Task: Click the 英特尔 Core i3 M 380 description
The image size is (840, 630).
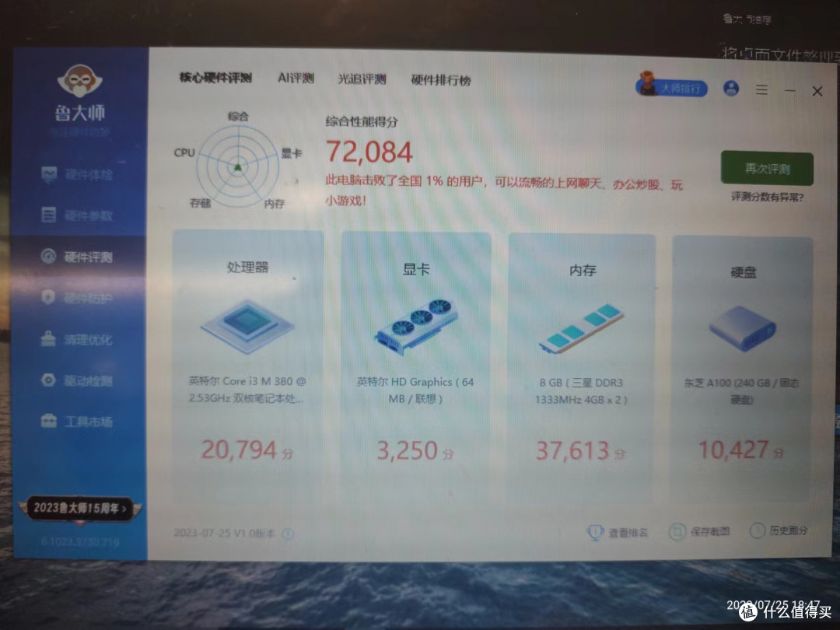Action: tap(247, 390)
